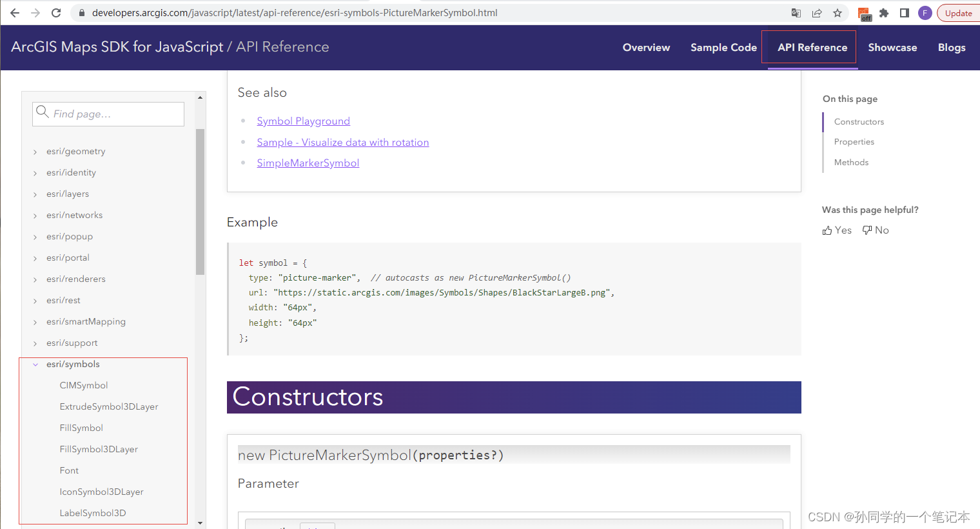980x529 pixels.
Task: Open the SimpleMarkerSymbol link
Action: [308, 163]
